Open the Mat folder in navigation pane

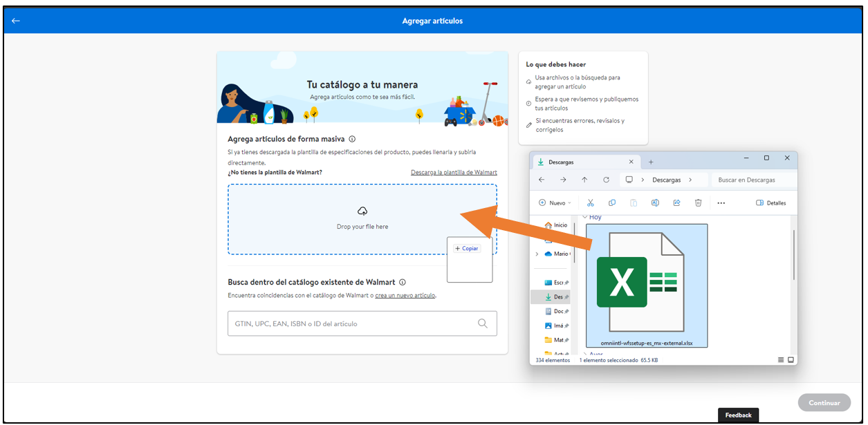click(x=556, y=340)
